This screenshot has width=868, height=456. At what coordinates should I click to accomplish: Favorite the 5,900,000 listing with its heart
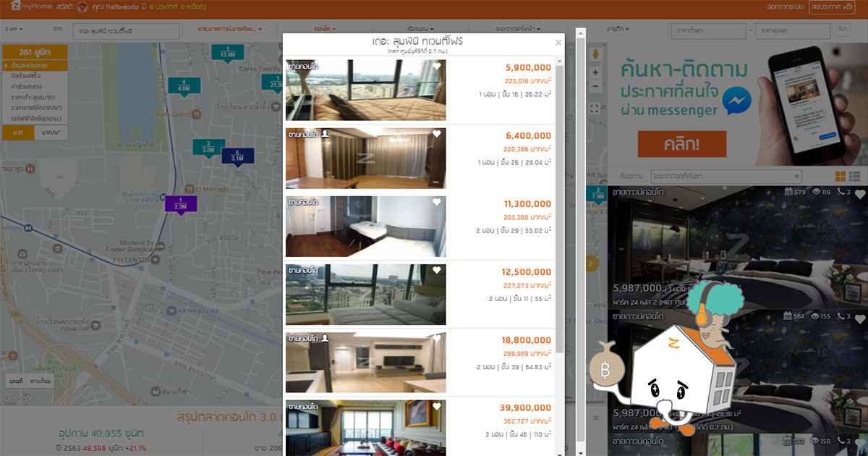tap(437, 66)
